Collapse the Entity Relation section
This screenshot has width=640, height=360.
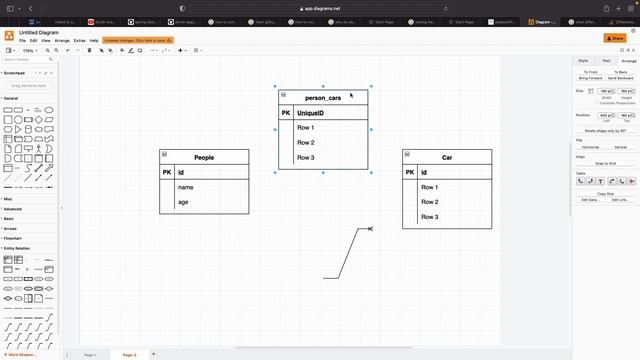pos(16,248)
